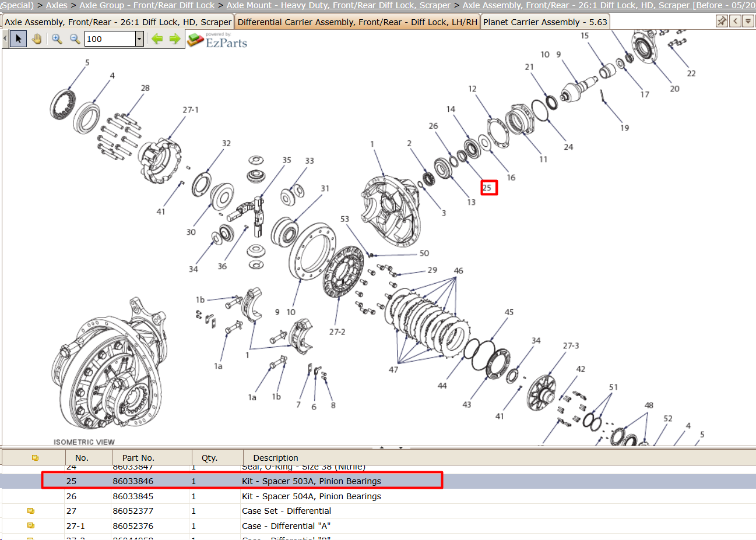756x540 pixels.
Task: Click callout 29 in the diagram
Action: click(432, 270)
